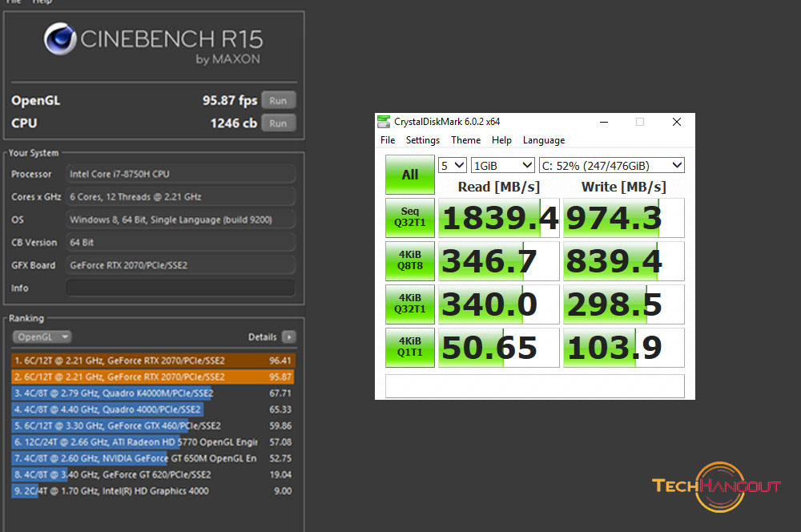The width and height of the screenshot is (801, 532).
Task: Select the Quadro K4000M ranking row
Action: click(x=153, y=393)
